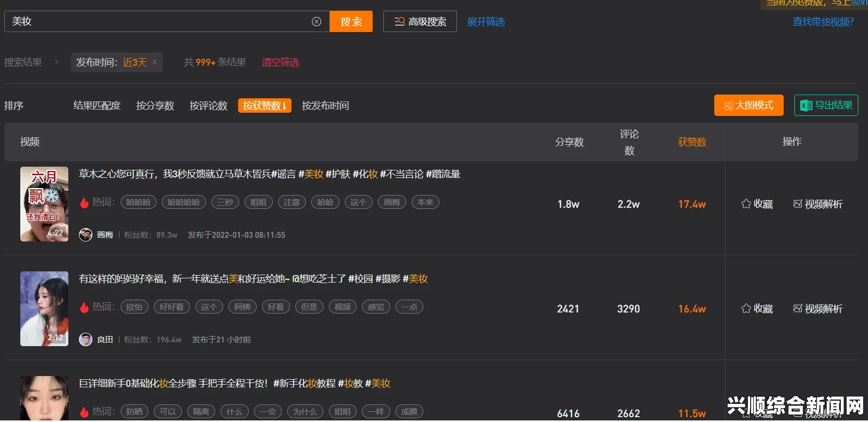The width and height of the screenshot is (868, 422).
Task: Click the 获赞数 column header
Action: [692, 142]
